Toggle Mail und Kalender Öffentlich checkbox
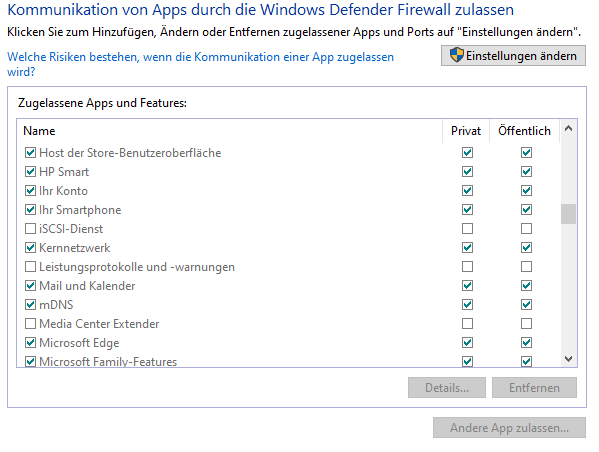Image resolution: width=599 pixels, height=452 pixels. point(526,285)
